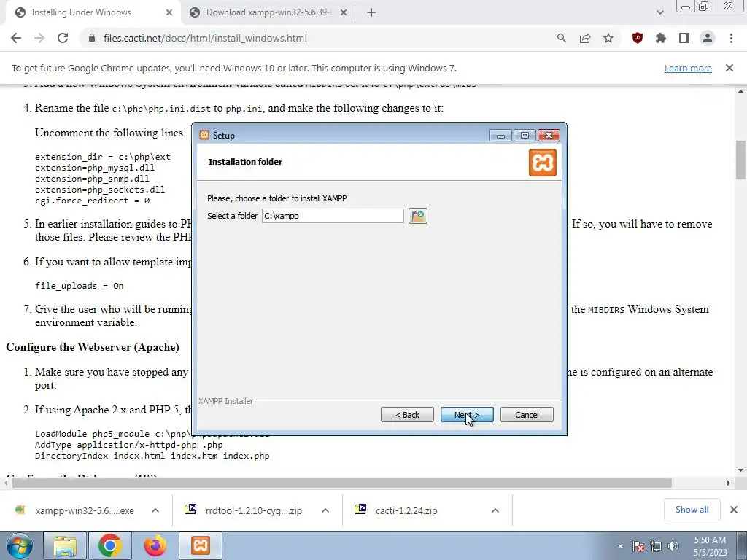Bookmark this page with the star icon

(x=608, y=38)
